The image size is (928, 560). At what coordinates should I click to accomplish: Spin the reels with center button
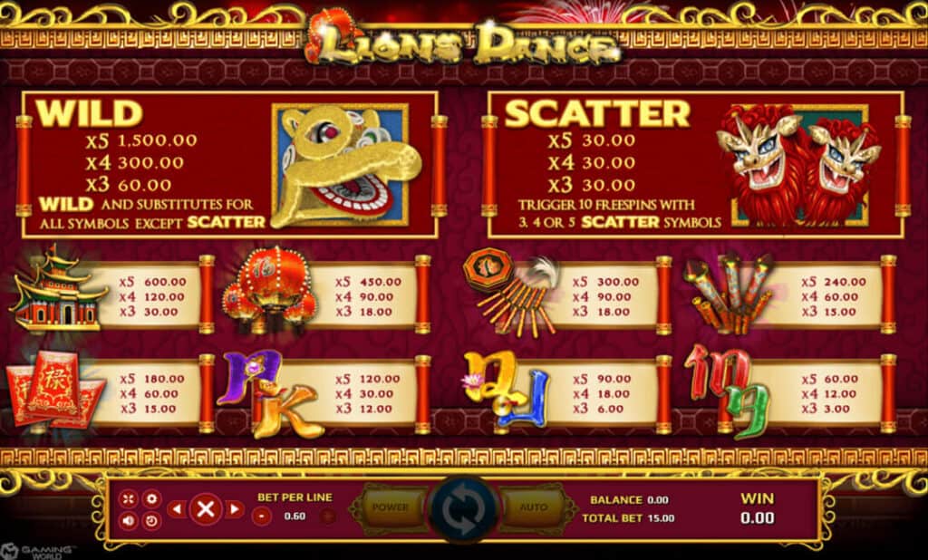point(464,509)
